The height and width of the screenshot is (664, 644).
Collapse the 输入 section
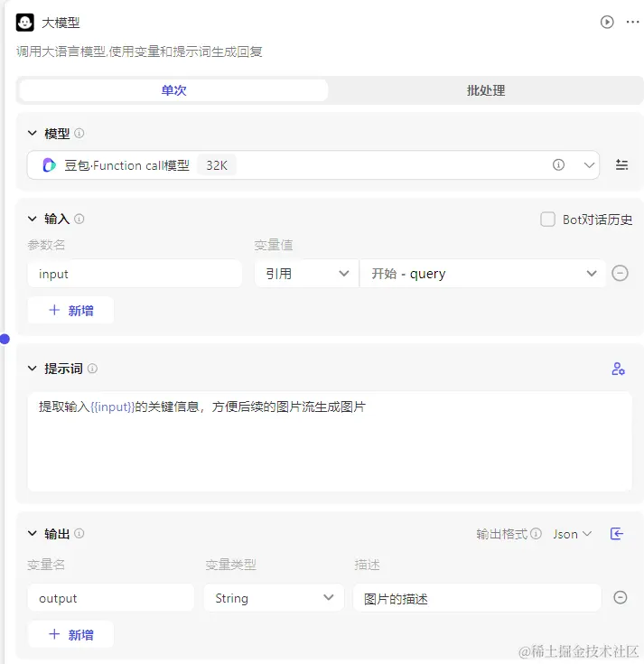tap(33, 219)
